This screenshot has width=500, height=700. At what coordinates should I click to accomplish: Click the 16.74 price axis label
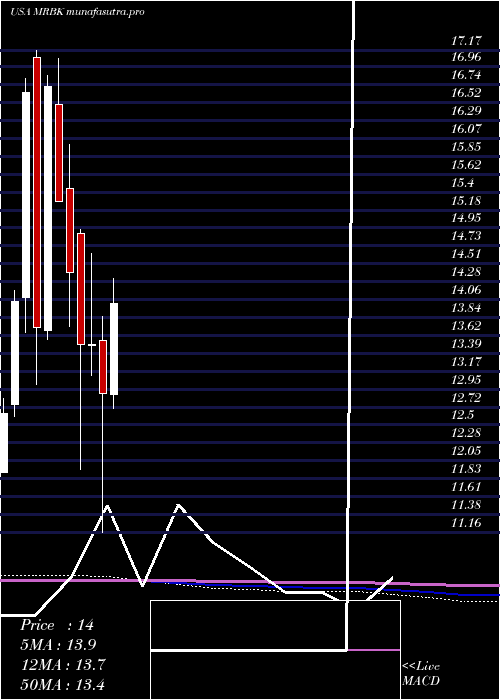tap(466, 75)
